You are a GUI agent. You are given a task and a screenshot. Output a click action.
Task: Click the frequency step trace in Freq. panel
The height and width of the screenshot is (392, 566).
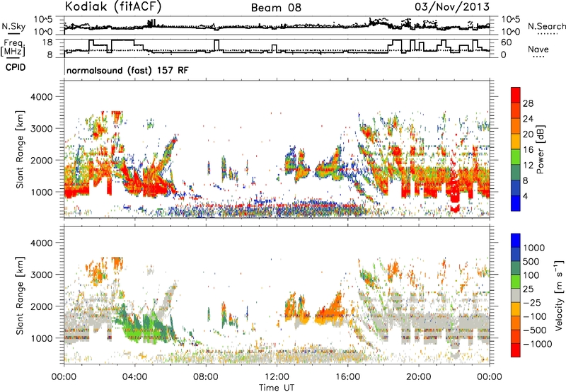point(277,48)
